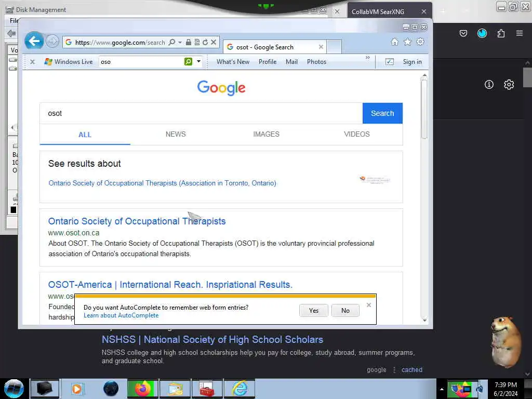This screenshot has width=532, height=399.
Task: Open the Firefox hamburger menu
Action: tap(520, 33)
